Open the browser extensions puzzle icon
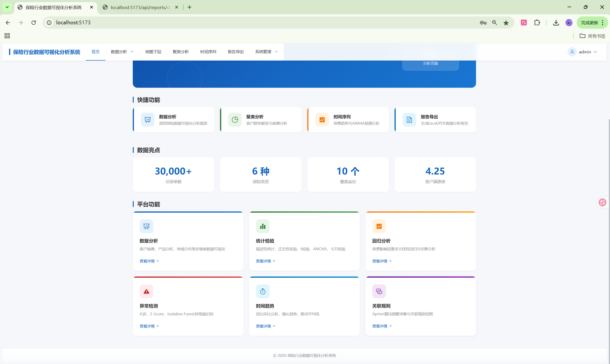Viewport: 610px width, 364px height. pyautogui.click(x=537, y=23)
